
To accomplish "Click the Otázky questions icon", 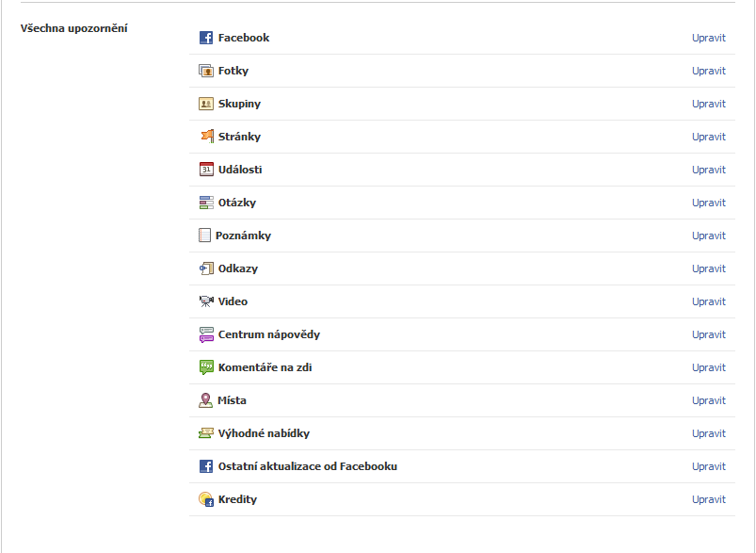I will pyautogui.click(x=206, y=203).
